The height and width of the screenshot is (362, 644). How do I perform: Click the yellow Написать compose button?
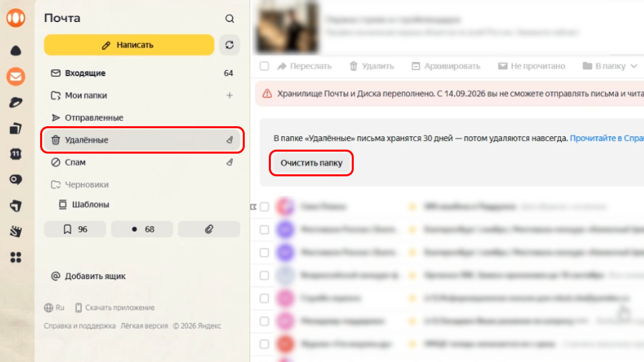(x=129, y=45)
